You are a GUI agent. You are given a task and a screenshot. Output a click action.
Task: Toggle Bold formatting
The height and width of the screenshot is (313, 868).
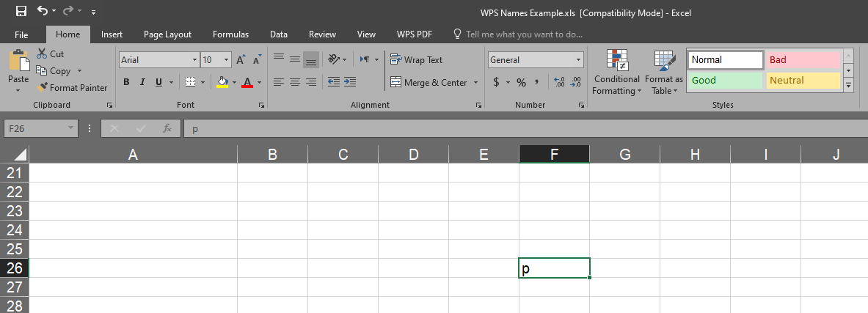[126, 82]
